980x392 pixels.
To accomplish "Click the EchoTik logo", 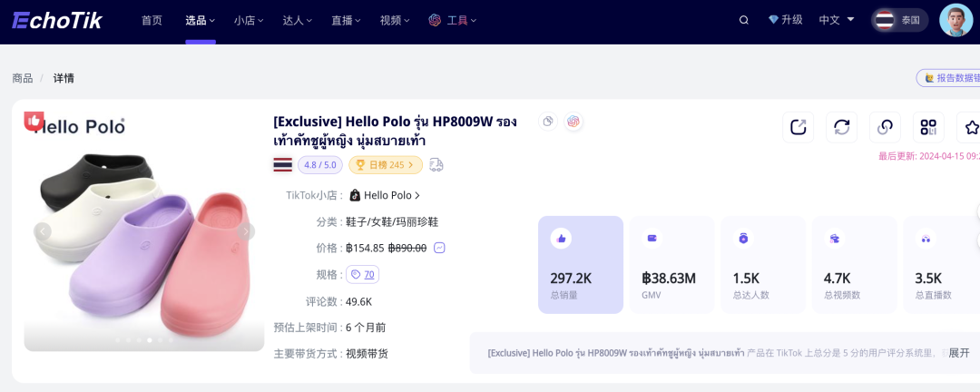I will pos(57,20).
